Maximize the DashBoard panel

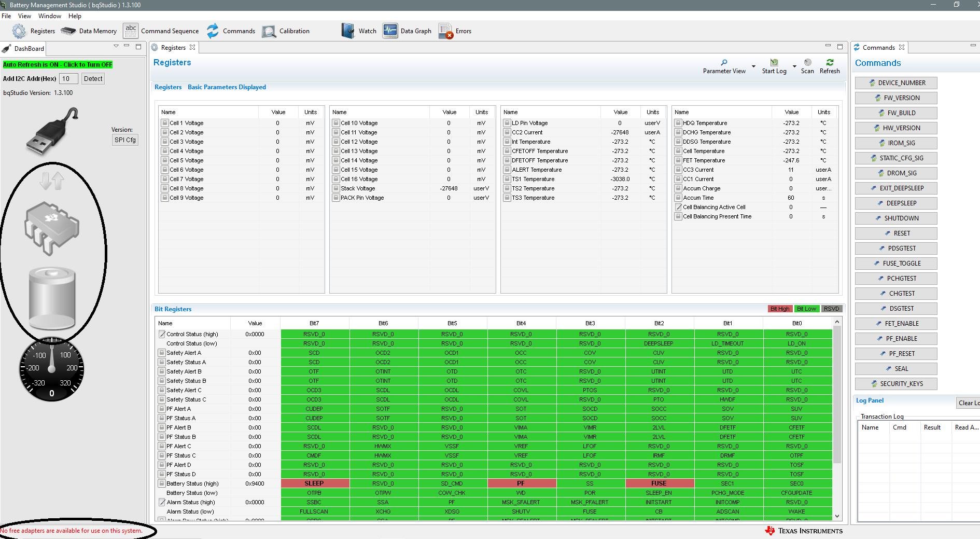138,46
